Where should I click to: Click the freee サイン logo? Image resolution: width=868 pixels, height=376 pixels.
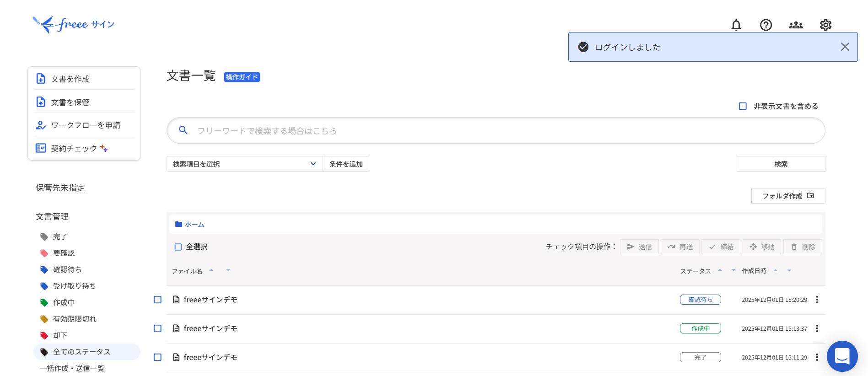click(74, 24)
